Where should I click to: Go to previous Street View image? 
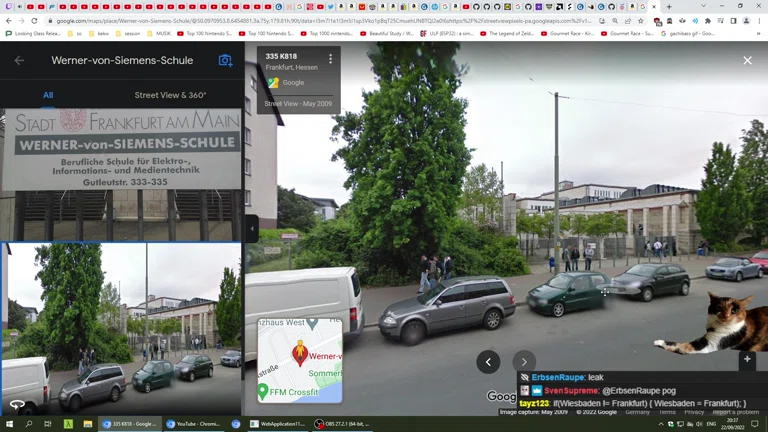click(x=488, y=362)
